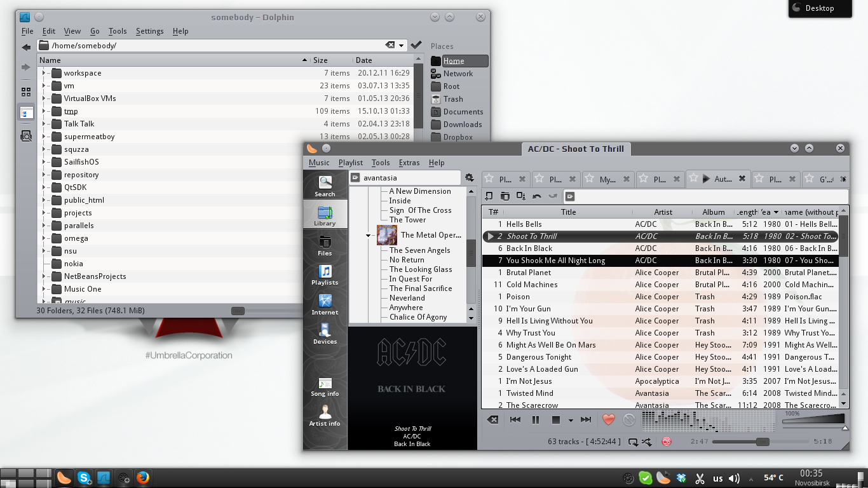This screenshot has width=868, height=488.
Task: Confirm Dolphin location with the checkmark icon
Action: (x=416, y=44)
